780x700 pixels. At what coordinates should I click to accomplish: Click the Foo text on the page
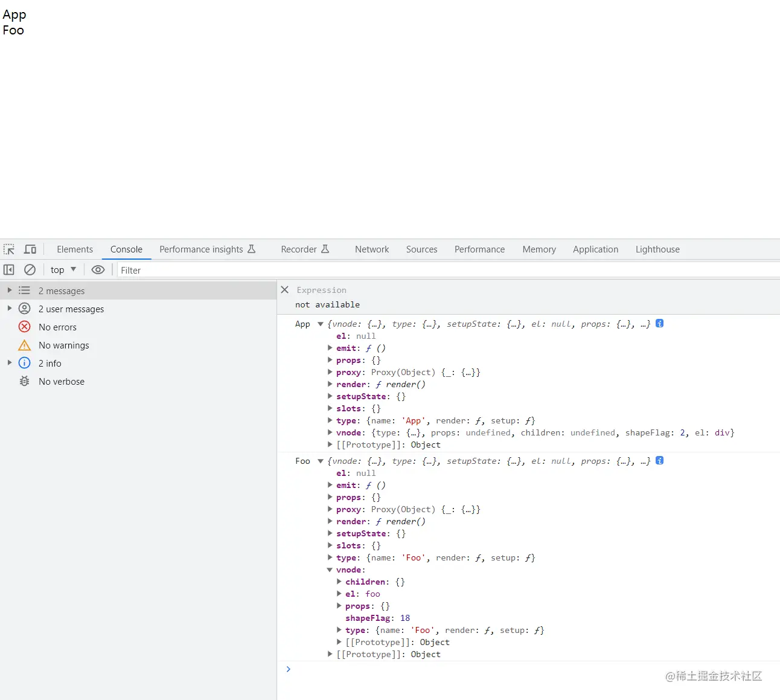(13, 30)
